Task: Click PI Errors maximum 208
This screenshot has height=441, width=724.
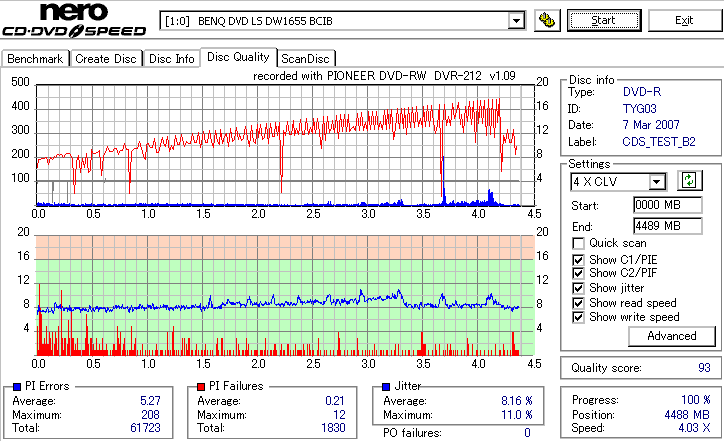Action: coord(151,415)
